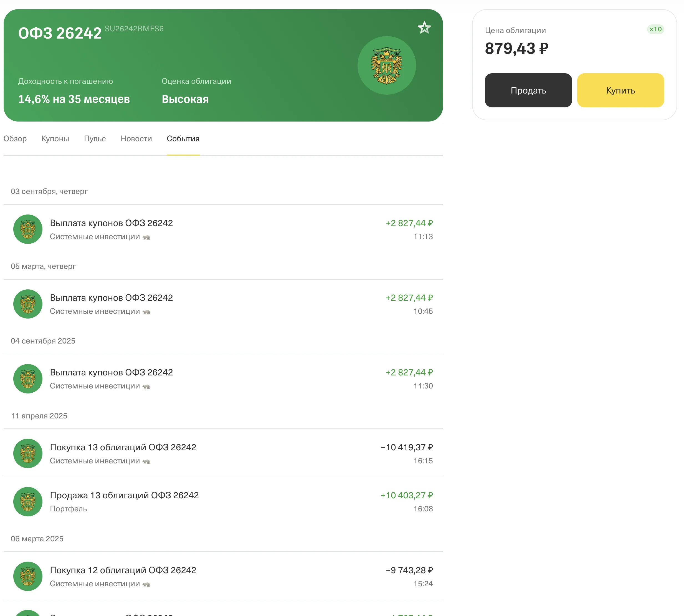
Task: Click the '11 апреля 2025' date header
Action: coord(39,416)
